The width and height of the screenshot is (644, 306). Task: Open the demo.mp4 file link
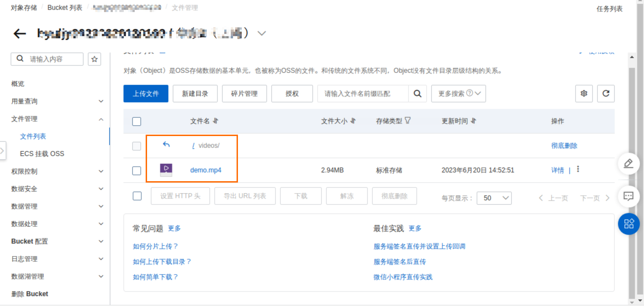pos(206,170)
